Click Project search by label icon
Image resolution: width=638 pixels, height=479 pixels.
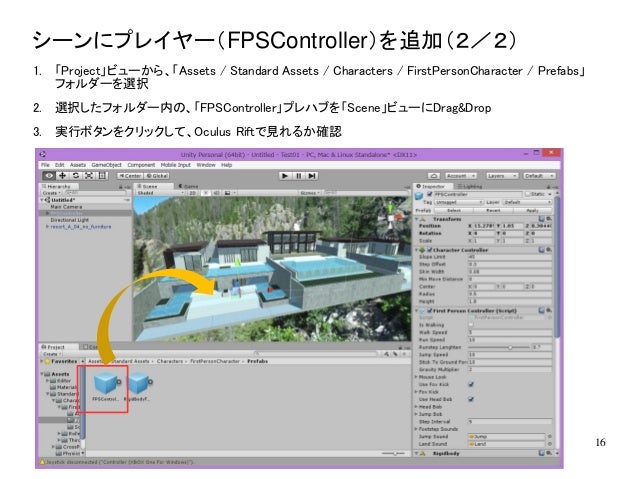tap(395, 354)
